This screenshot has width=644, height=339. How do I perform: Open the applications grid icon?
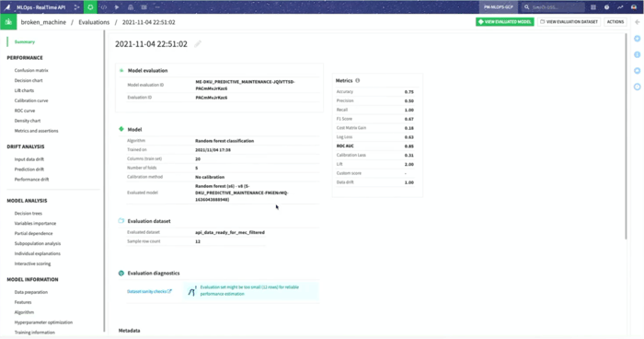(593, 7)
